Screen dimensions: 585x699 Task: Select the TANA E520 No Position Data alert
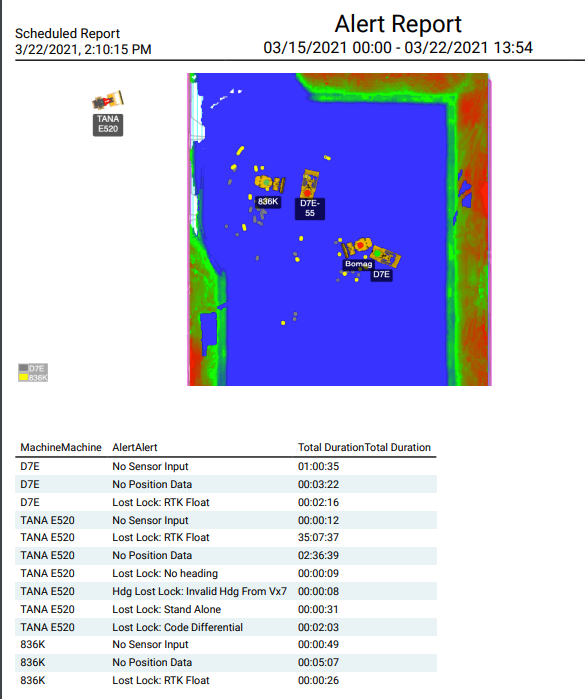[x=152, y=555]
